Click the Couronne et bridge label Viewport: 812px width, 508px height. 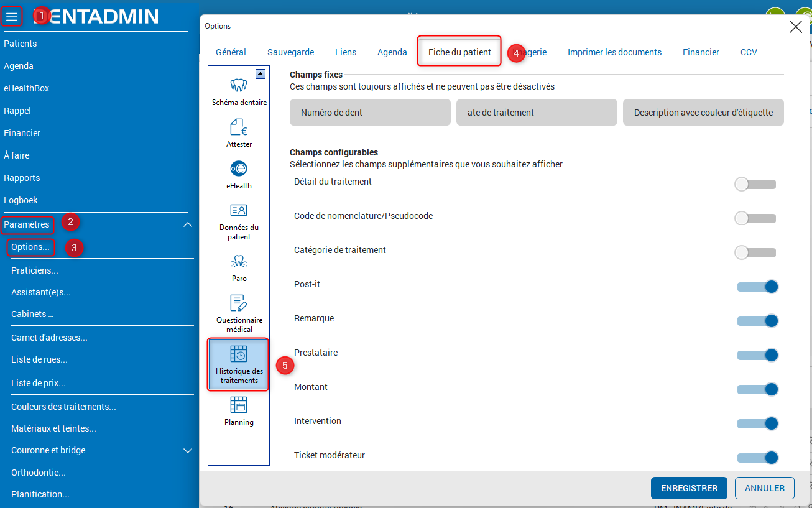pos(48,450)
